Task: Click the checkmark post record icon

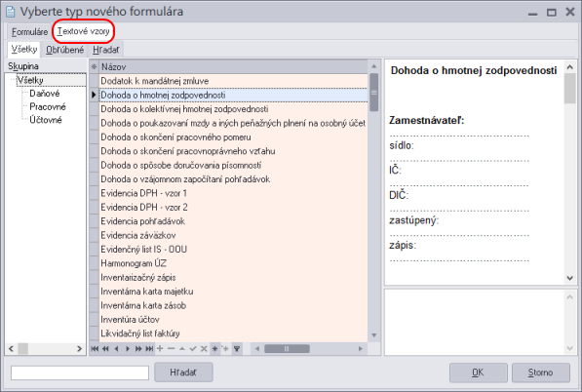Action: coord(193,348)
